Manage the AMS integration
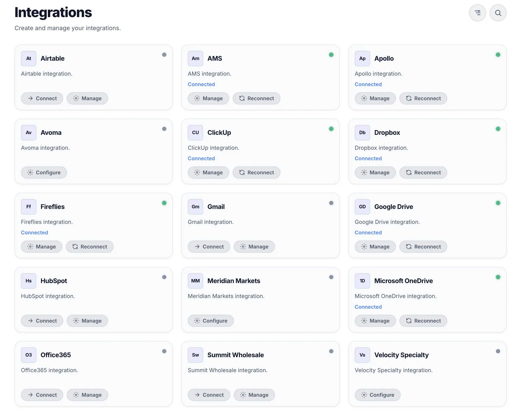Viewport: 519px width, 420px height. (x=208, y=98)
